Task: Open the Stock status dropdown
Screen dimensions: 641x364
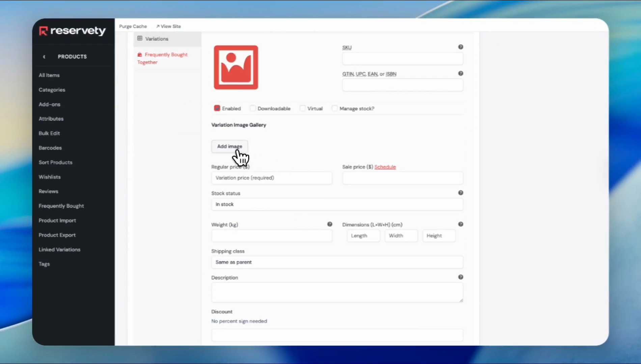Action: coord(337,204)
